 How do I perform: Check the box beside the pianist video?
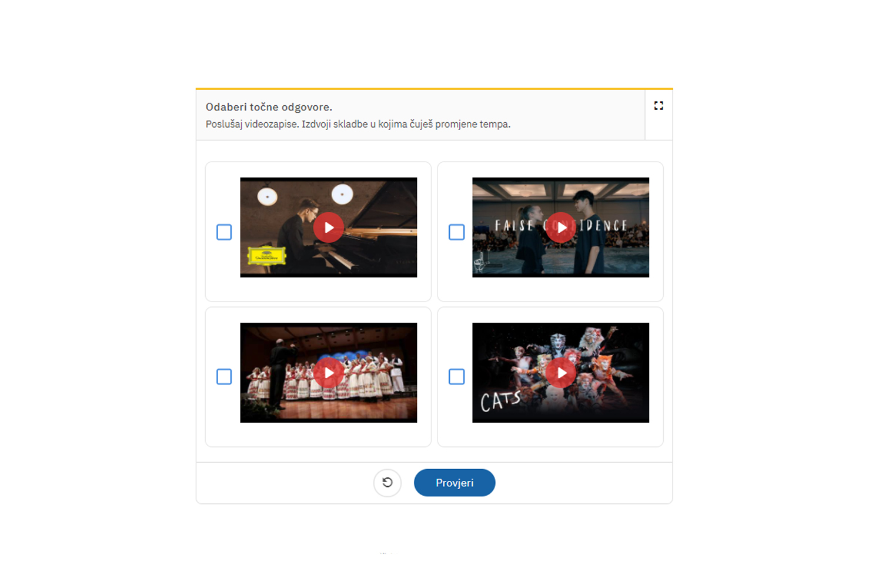[224, 232]
